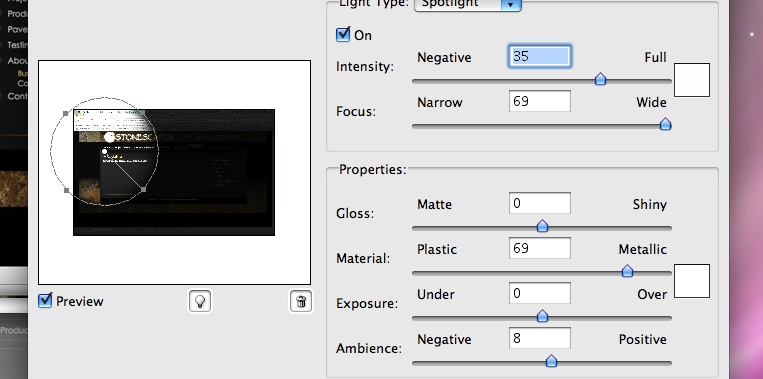Click the Intensity slider thumb

[x=600, y=79]
